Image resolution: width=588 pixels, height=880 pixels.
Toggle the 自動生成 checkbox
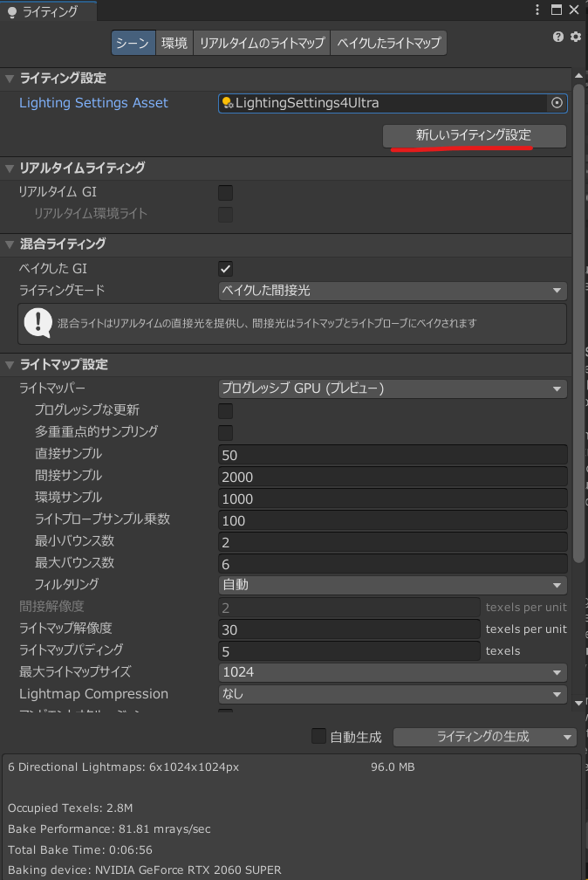pos(319,737)
